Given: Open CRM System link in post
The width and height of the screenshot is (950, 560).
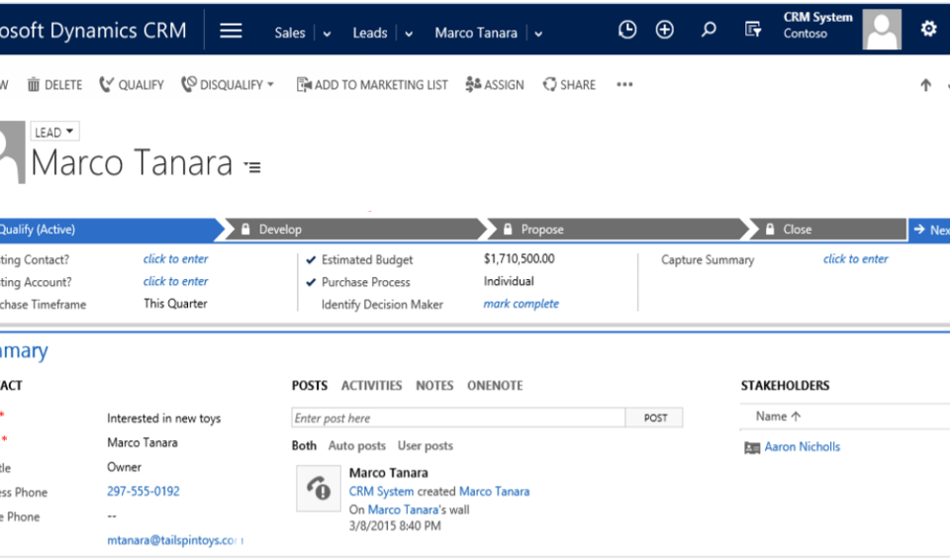Looking at the screenshot, I should point(381,492).
